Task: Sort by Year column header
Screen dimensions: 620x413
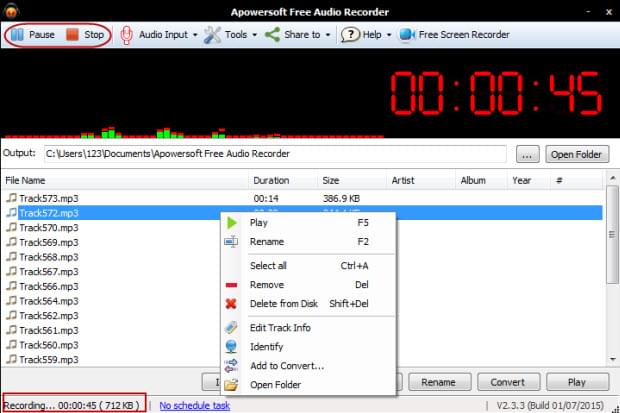Action: tap(529, 180)
